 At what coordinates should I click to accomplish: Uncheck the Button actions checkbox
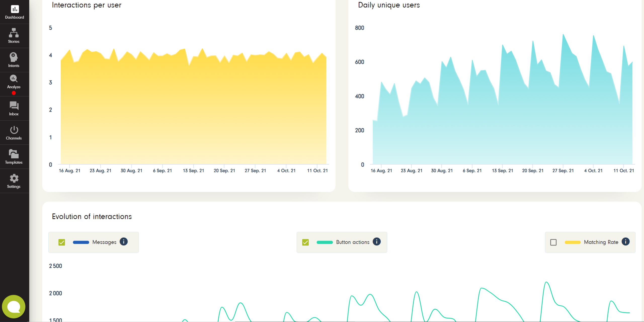tap(305, 242)
